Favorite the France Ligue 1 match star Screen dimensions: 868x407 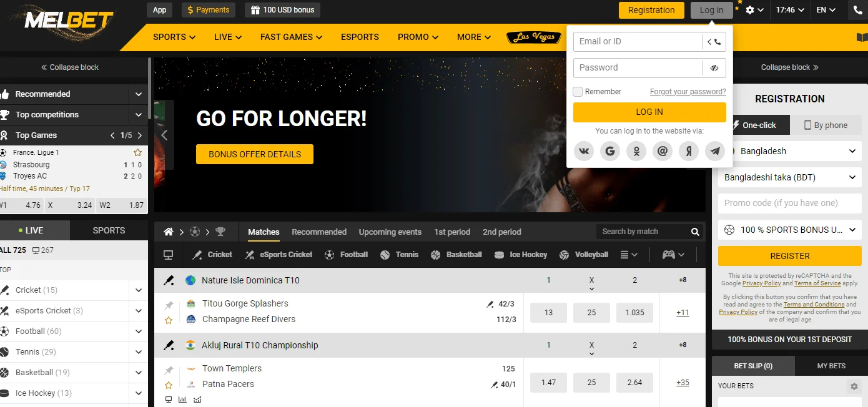pos(137,152)
